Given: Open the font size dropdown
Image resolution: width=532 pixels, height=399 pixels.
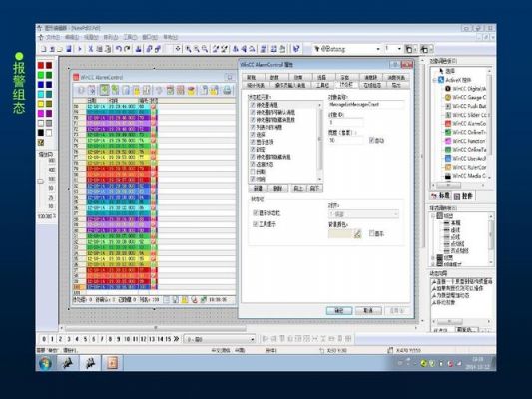Looking at the screenshot, I should [x=399, y=49].
